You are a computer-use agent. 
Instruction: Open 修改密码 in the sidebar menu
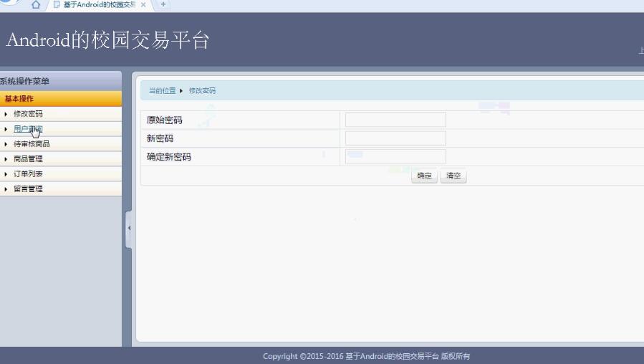point(28,114)
